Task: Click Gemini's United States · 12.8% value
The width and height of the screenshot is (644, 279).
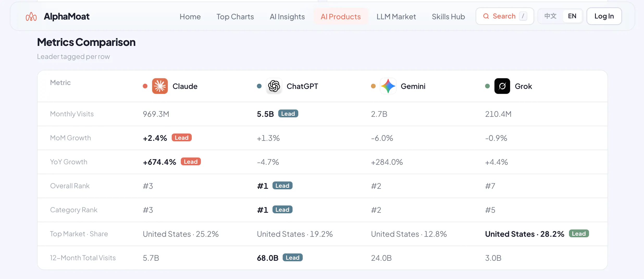Action: pyautogui.click(x=409, y=234)
